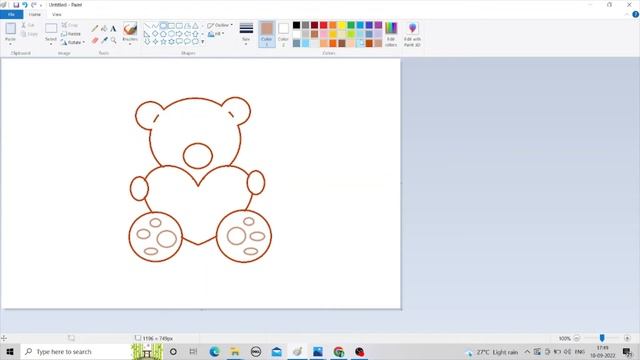Screen dimensions: 640x360
Task: Click the Copy command
Action: tap(29, 34)
